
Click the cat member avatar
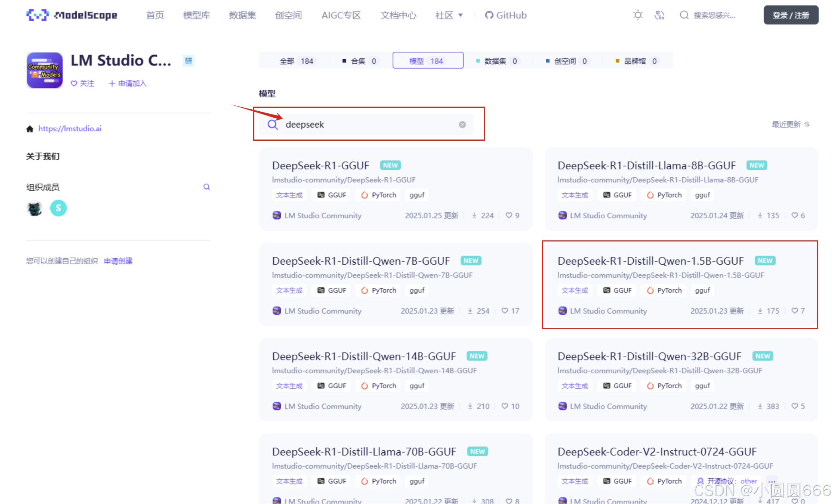(x=35, y=208)
